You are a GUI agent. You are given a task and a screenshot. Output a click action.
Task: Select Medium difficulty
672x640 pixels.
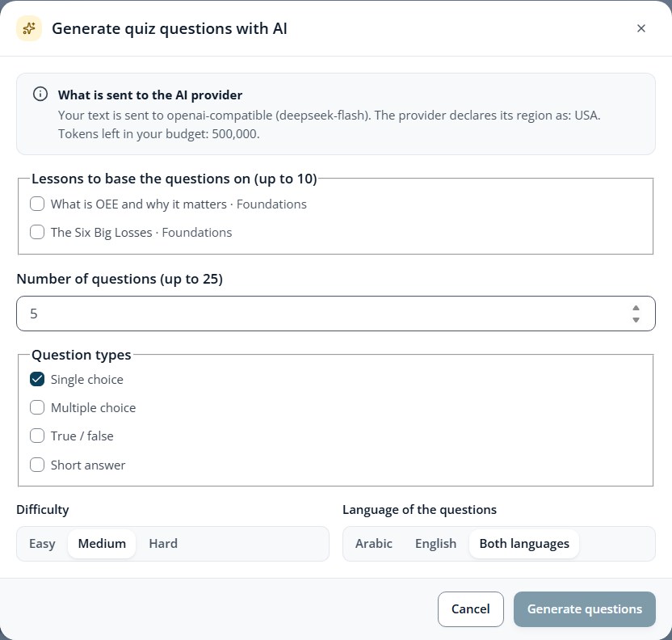102,544
